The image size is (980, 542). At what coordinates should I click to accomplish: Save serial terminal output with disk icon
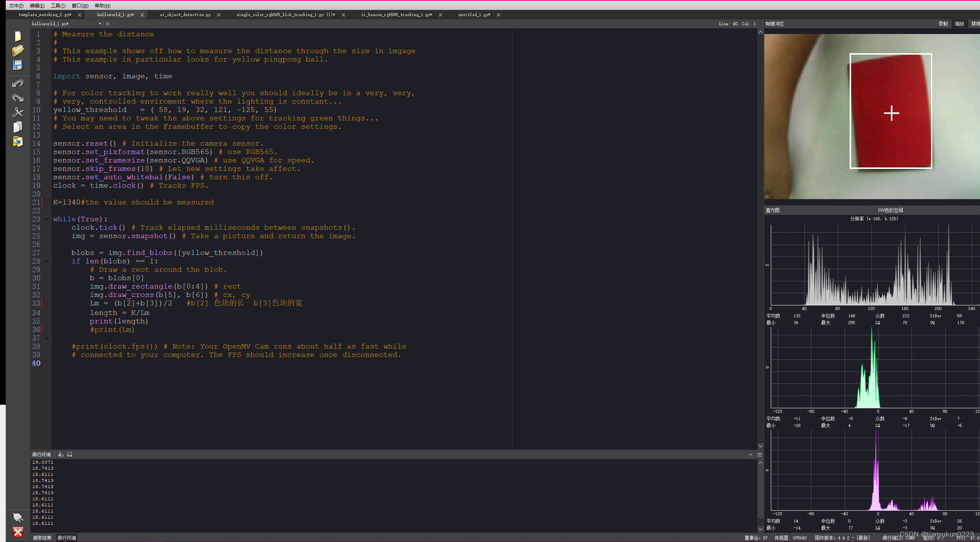(70, 454)
